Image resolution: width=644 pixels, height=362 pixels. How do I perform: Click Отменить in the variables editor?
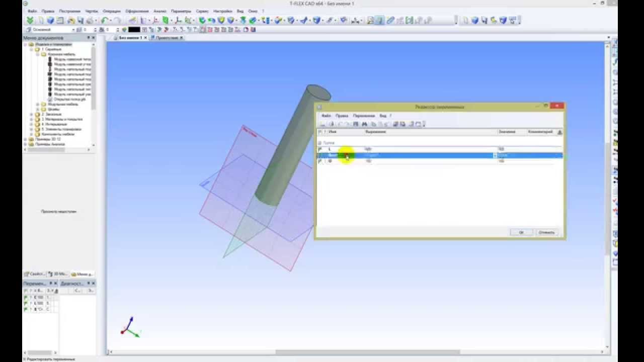click(546, 232)
